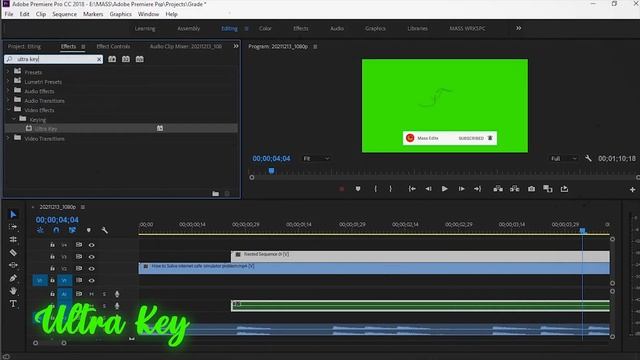
Task: Lock track V3
Action: click(52, 257)
